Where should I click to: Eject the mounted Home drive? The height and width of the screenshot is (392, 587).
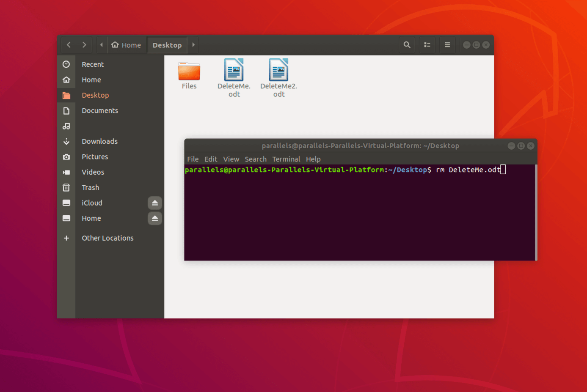pyautogui.click(x=154, y=218)
